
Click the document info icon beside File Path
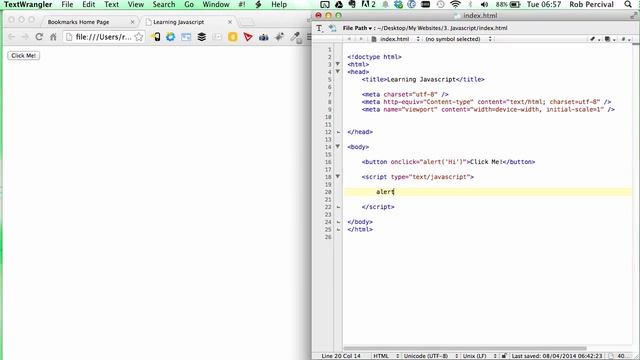pyautogui.click(x=333, y=28)
